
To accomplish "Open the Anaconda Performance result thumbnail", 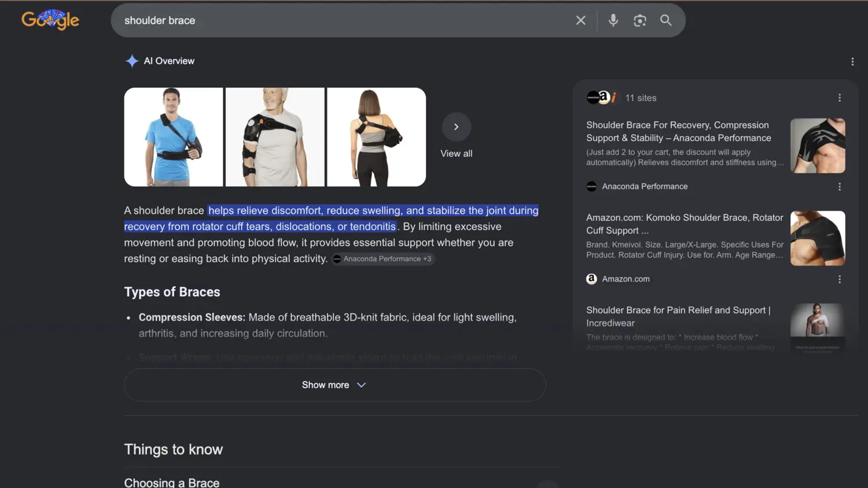I will point(818,146).
